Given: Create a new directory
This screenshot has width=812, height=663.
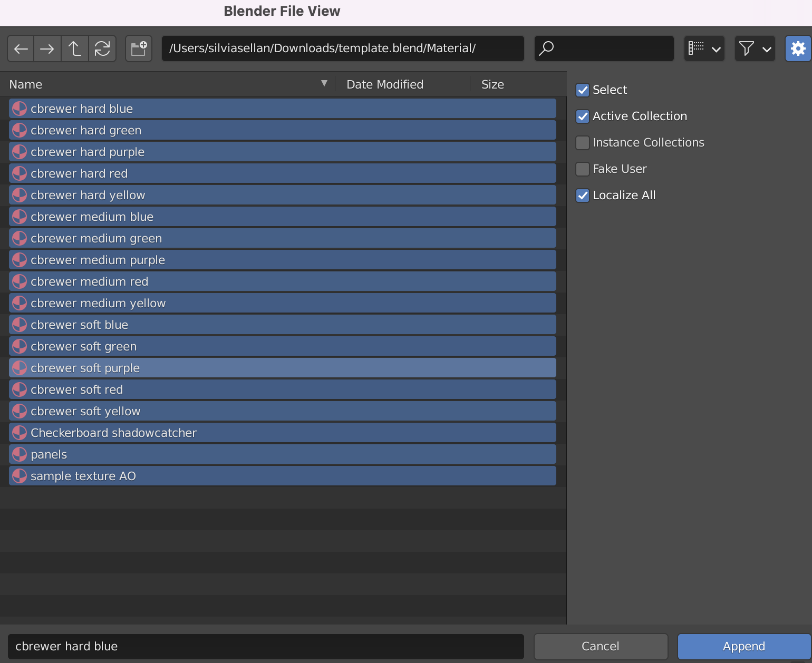Looking at the screenshot, I should click(x=139, y=49).
